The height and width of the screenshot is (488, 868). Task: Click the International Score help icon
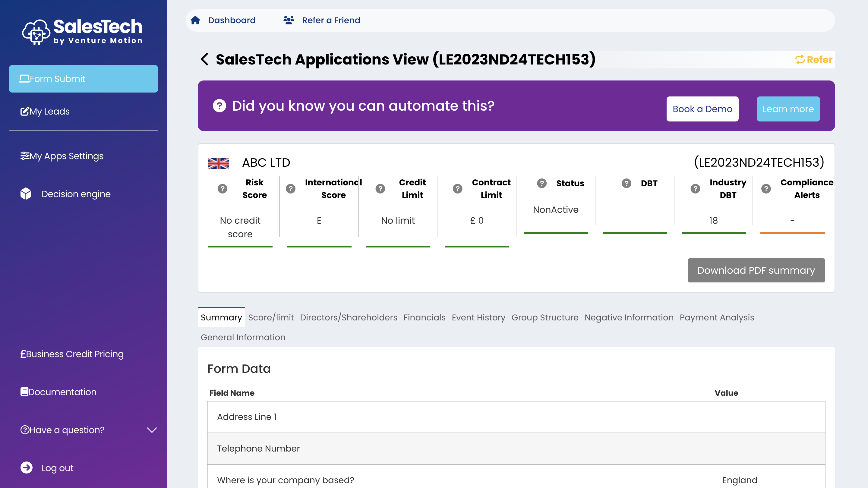(x=290, y=189)
